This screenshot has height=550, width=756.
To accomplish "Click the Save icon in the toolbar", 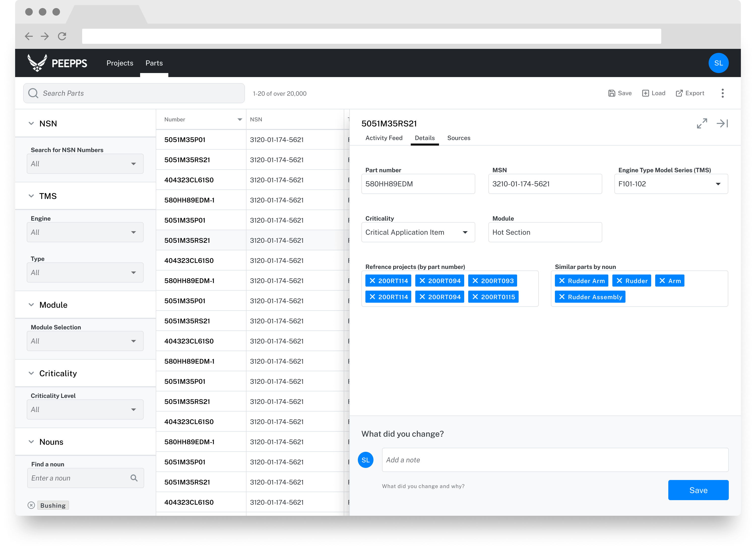I will 613,93.
